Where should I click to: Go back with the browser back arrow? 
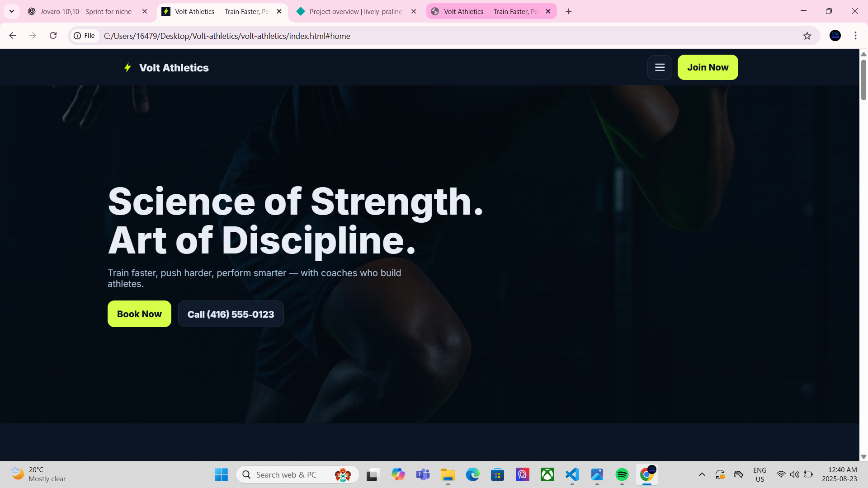(x=13, y=36)
